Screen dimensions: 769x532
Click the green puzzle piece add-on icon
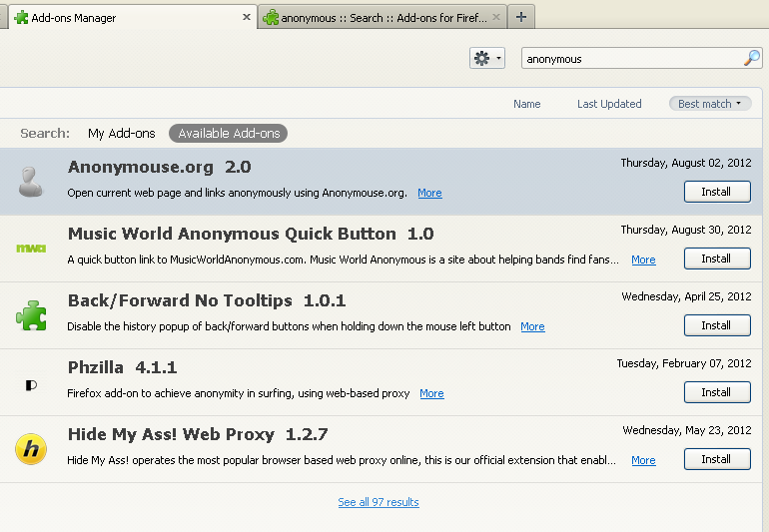(31, 315)
